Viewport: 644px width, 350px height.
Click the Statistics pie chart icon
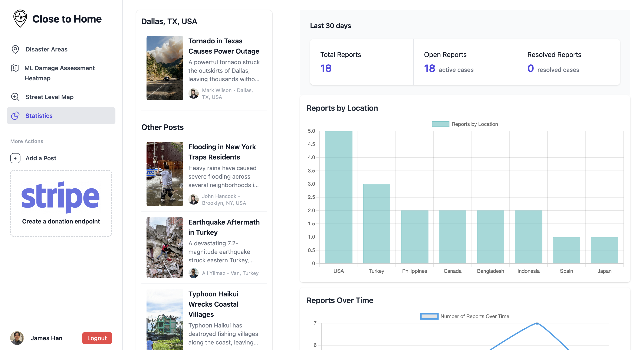tap(15, 116)
